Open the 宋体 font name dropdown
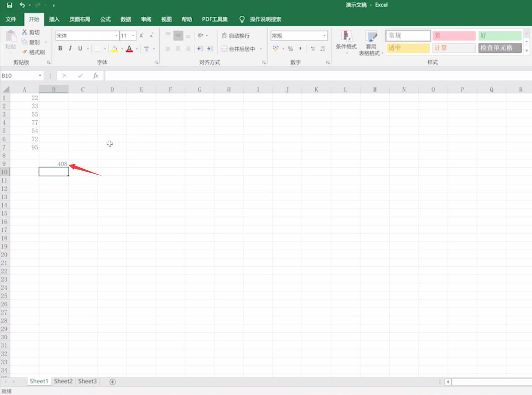The image size is (532, 395). (x=117, y=36)
